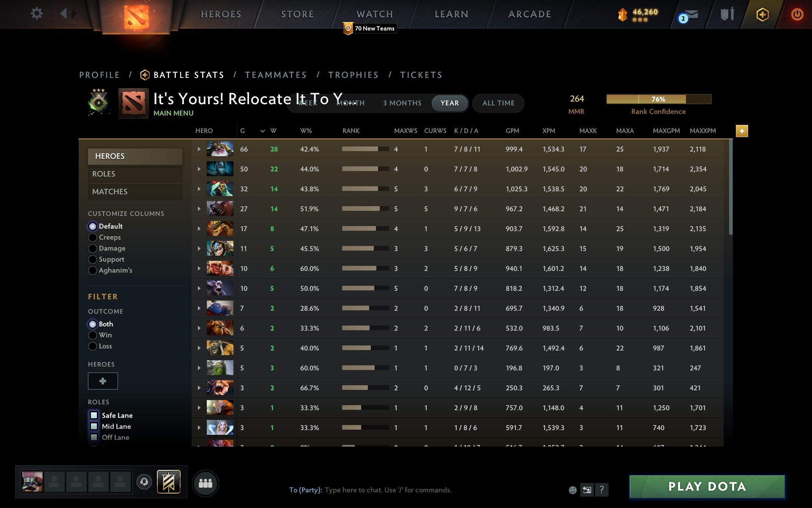The width and height of the screenshot is (812, 508).
Task: Expand the Crystal Maiden stats row
Action: [x=199, y=428]
